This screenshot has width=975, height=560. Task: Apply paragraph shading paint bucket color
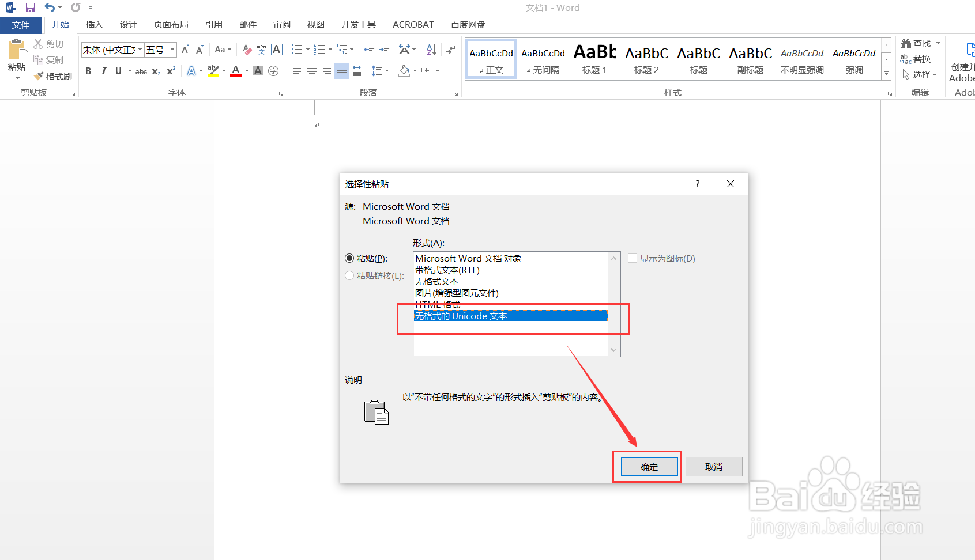pos(404,71)
